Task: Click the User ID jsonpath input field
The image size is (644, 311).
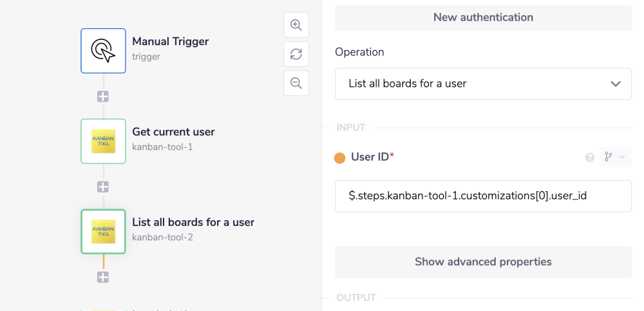Action: (x=483, y=196)
